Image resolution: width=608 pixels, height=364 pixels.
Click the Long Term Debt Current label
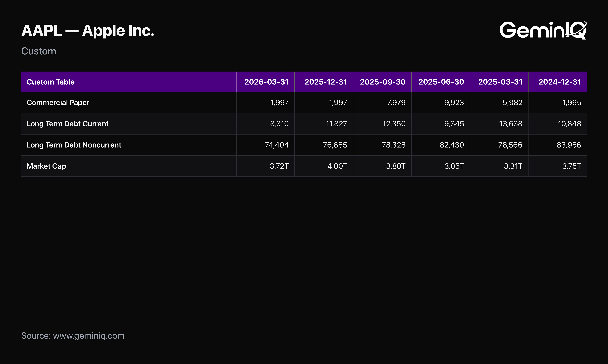[x=67, y=124]
